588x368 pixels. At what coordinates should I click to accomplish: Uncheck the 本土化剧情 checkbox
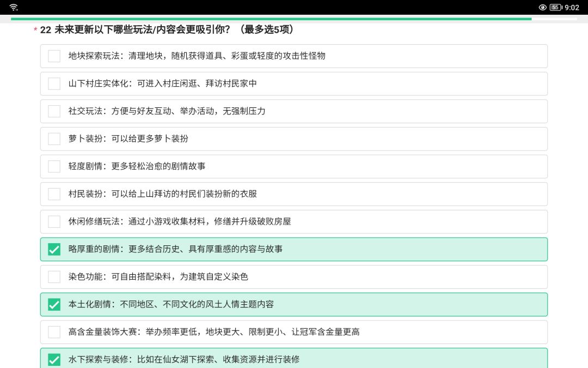point(54,304)
